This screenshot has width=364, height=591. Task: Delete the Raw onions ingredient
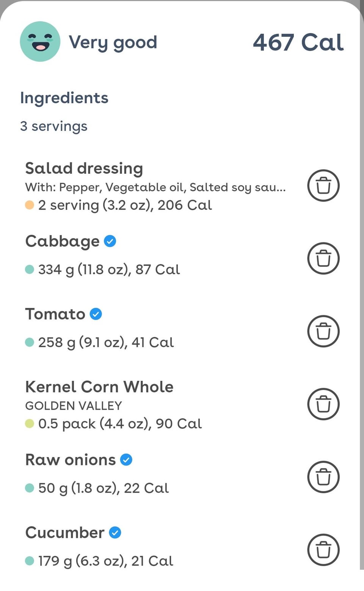323,477
